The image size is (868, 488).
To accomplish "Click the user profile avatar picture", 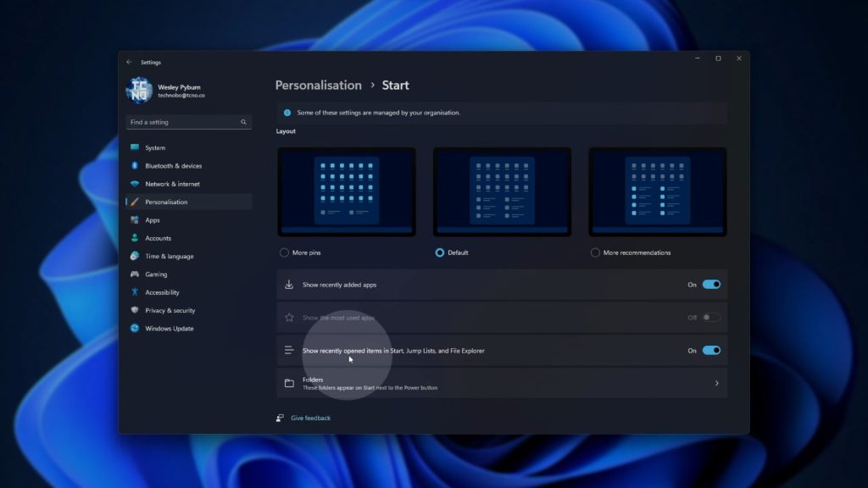I will click(x=139, y=90).
